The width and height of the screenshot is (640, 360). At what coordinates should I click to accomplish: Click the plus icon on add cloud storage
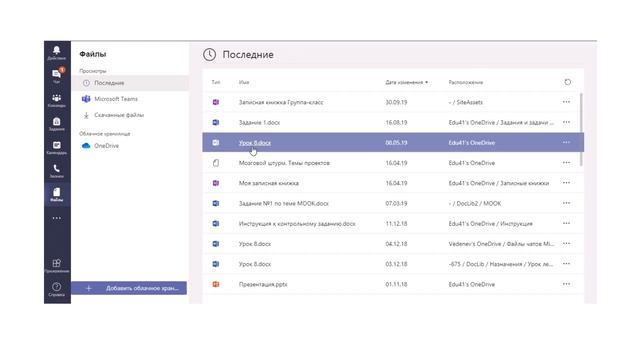tap(89, 288)
